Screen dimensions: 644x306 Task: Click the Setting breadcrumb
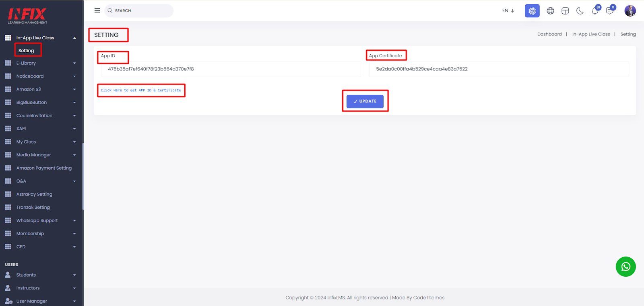tap(628, 34)
